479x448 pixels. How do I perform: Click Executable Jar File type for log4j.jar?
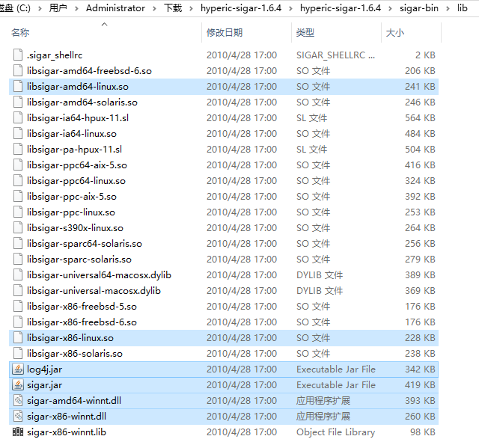(336, 369)
